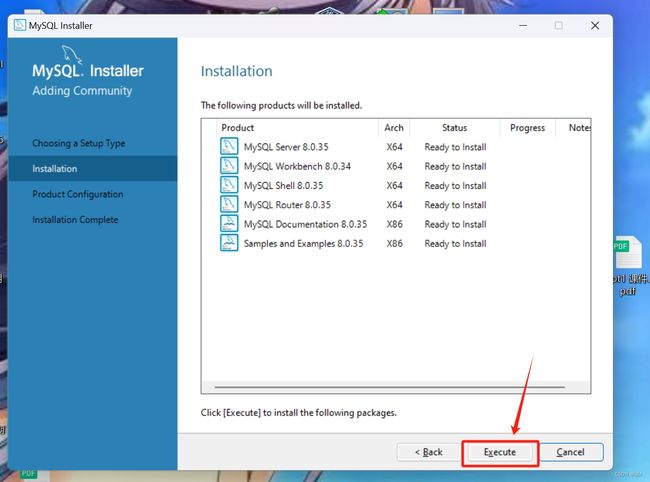This screenshot has height=482, width=650.
Task: Click the Notes column header
Action: pos(580,128)
